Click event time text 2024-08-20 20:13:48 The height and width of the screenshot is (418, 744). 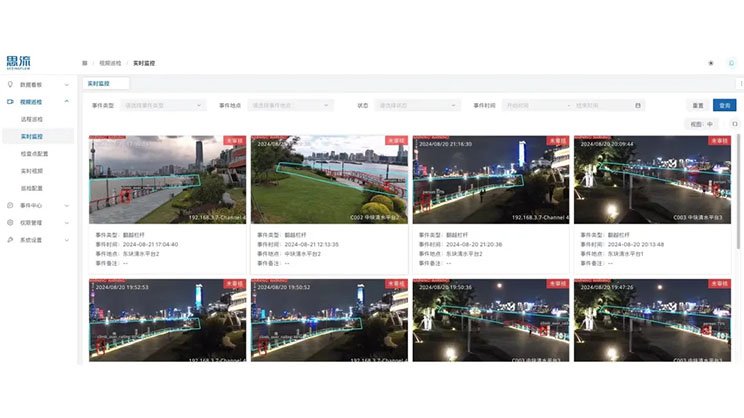(636, 244)
